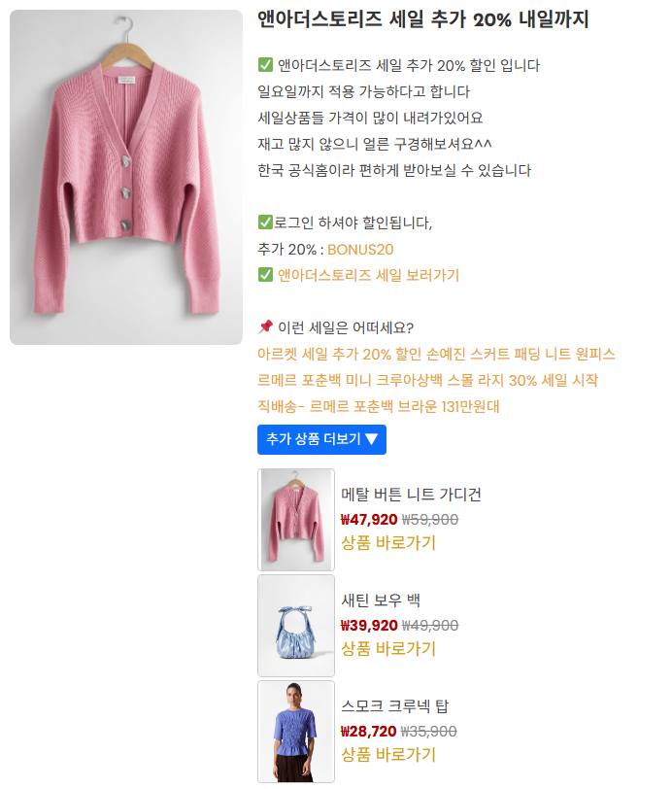Click the white triangle on 추가 상품 더보기 button
The width and height of the screenshot is (672, 789).
pyautogui.click(x=372, y=439)
